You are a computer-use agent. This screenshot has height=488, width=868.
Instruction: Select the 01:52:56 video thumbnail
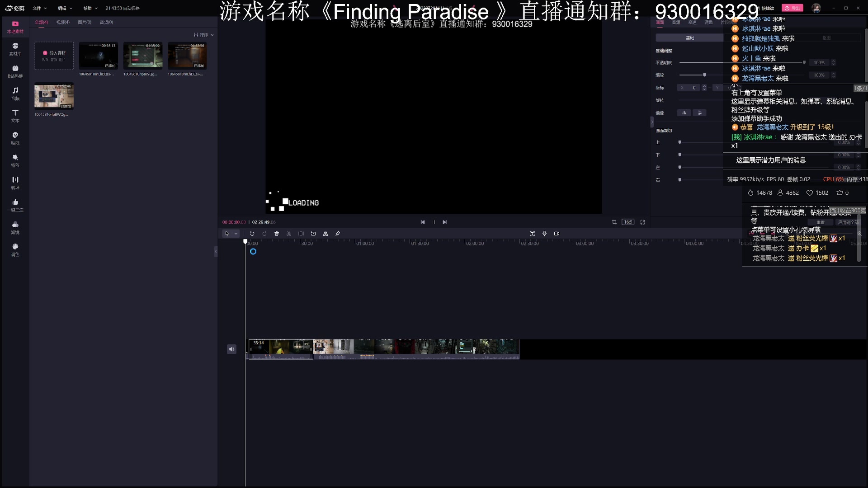[x=187, y=56]
